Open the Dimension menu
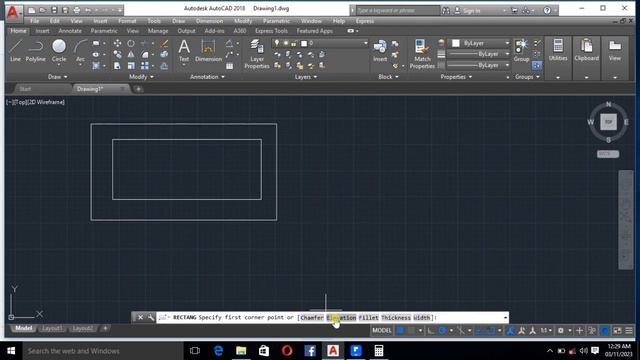 (209, 21)
